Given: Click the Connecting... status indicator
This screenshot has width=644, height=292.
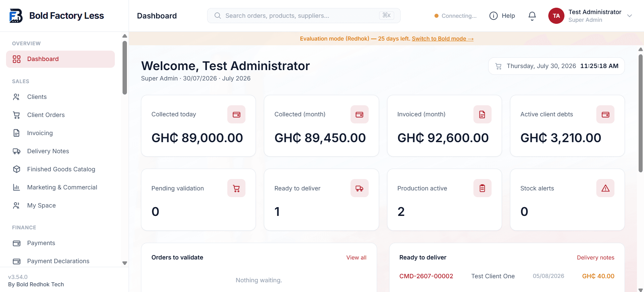Looking at the screenshot, I should click(x=455, y=16).
